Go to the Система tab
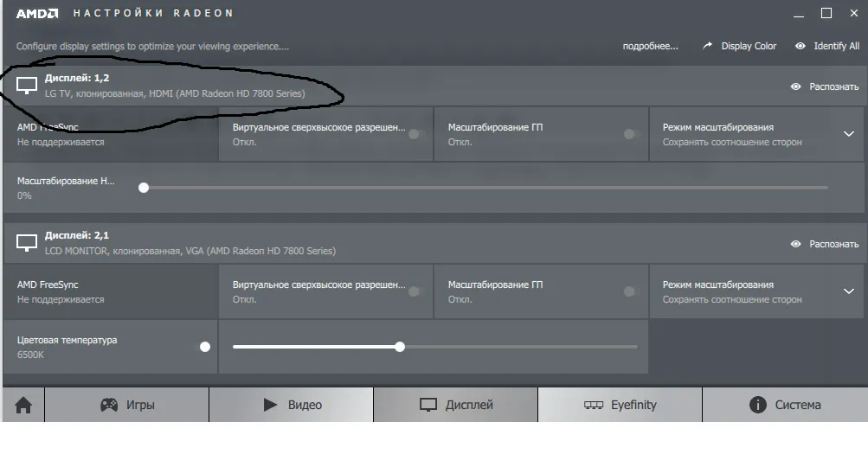Viewport: 868px width, 467px height. [x=785, y=405]
